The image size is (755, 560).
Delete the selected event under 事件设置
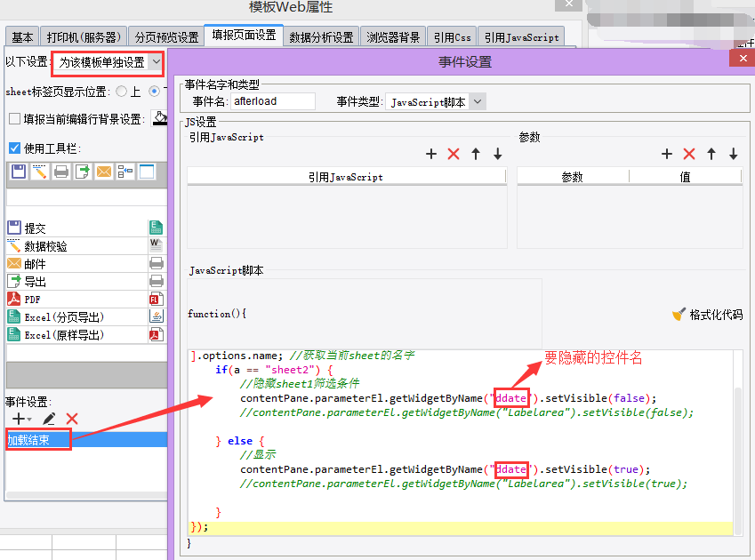point(72,419)
